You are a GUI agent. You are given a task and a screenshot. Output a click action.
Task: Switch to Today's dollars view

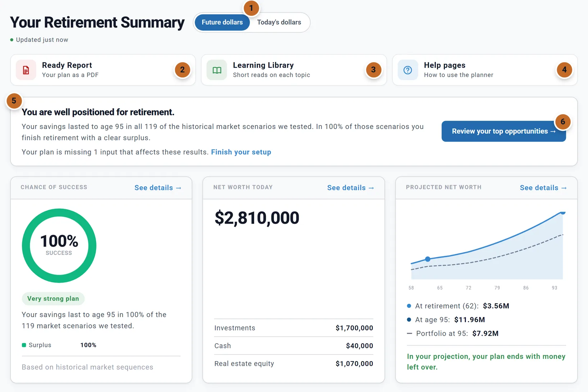pyautogui.click(x=279, y=22)
